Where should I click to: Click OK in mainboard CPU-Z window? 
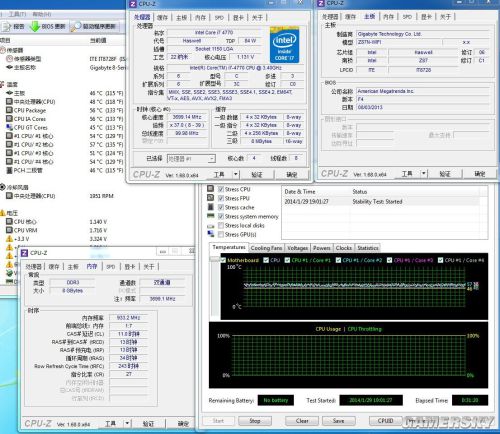tap(480, 174)
